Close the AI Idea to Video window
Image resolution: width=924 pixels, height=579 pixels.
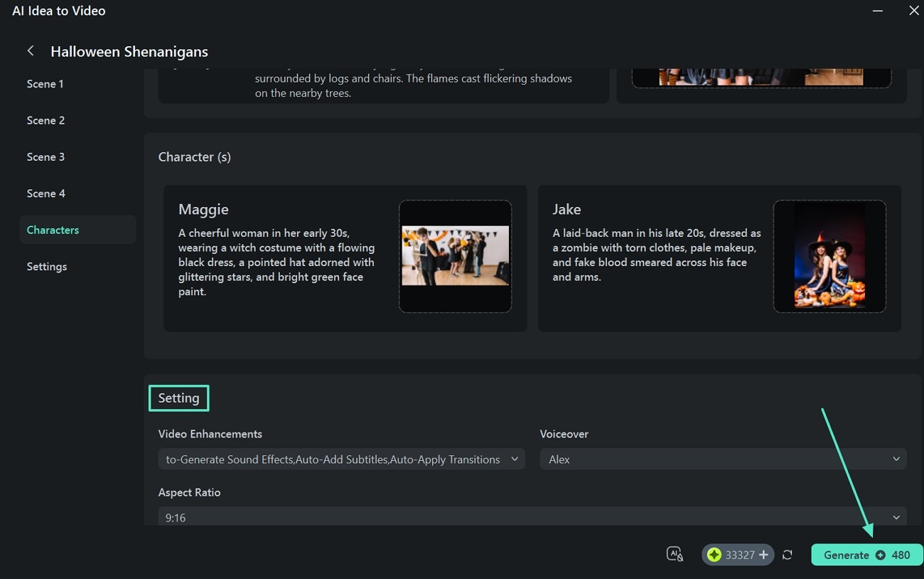click(x=913, y=11)
